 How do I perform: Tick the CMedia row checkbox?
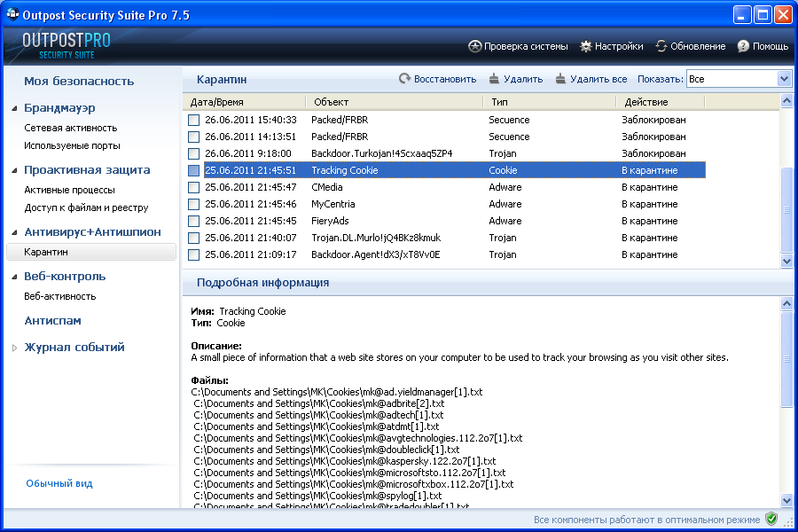point(193,187)
